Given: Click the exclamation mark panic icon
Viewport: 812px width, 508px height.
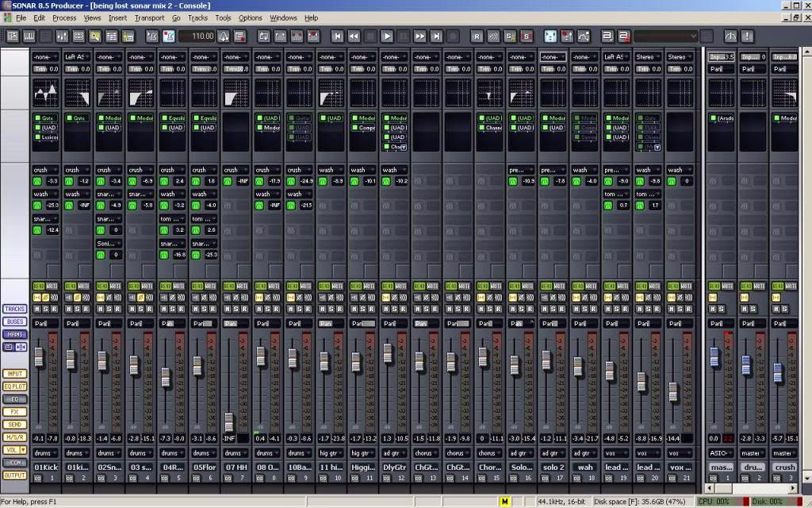Looking at the screenshot, I should click(x=747, y=36).
